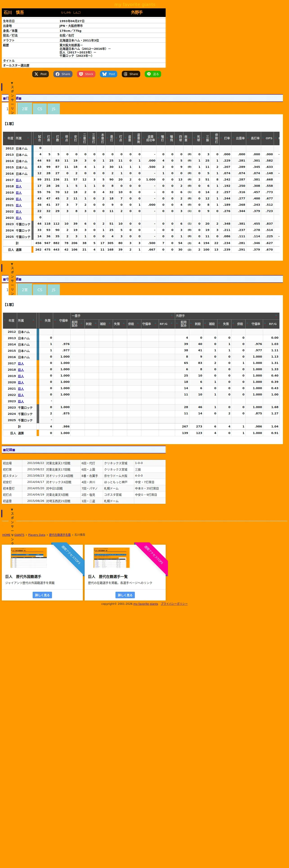289x868 pixels.
Task: Open 巨人 link in 2018 fielding row
Action: pyautogui.click(x=21, y=370)
